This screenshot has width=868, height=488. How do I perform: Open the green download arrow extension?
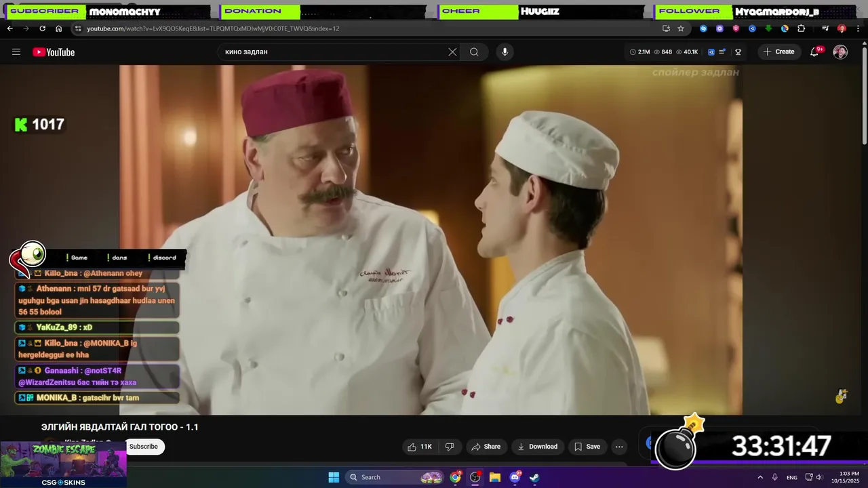[x=768, y=28]
